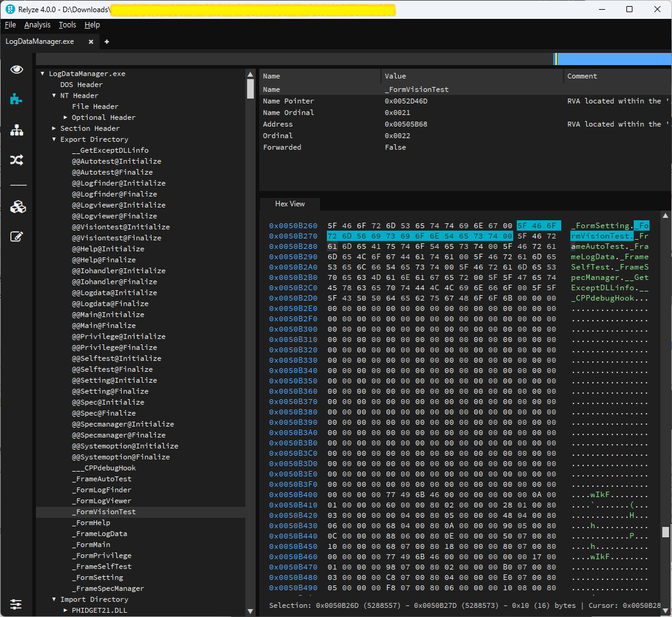Click ASCII text _FormSetting in hex view
672x617 pixels.
click(x=600, y=226)
